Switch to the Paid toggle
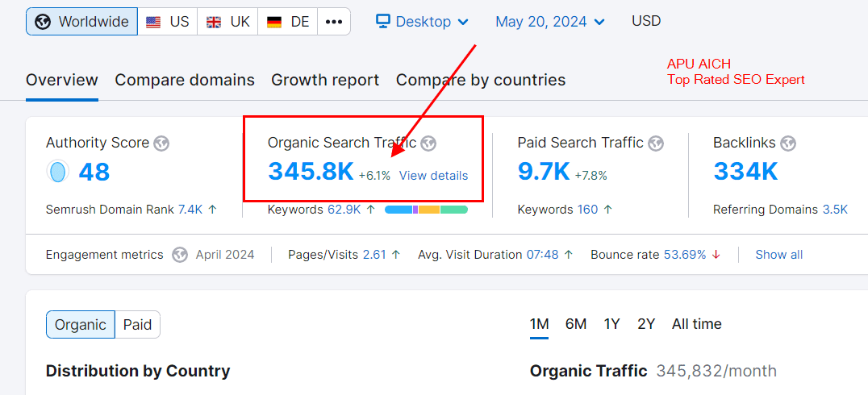This screenshot has height=395, width=868. (x=137, y=325)
